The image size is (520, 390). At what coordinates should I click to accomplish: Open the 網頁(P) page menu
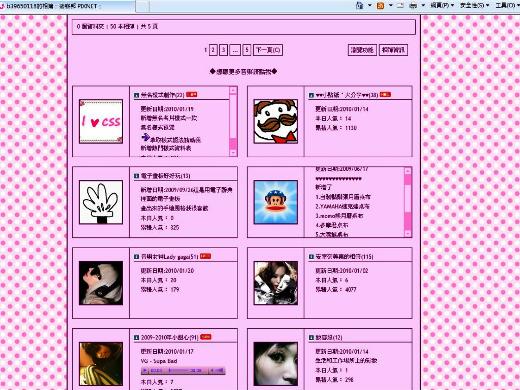(x=442, y=5)
